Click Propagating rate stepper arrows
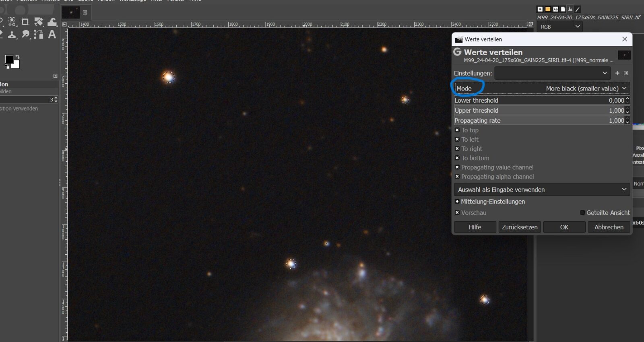644x342 pixels. click(x=627, y=120)
